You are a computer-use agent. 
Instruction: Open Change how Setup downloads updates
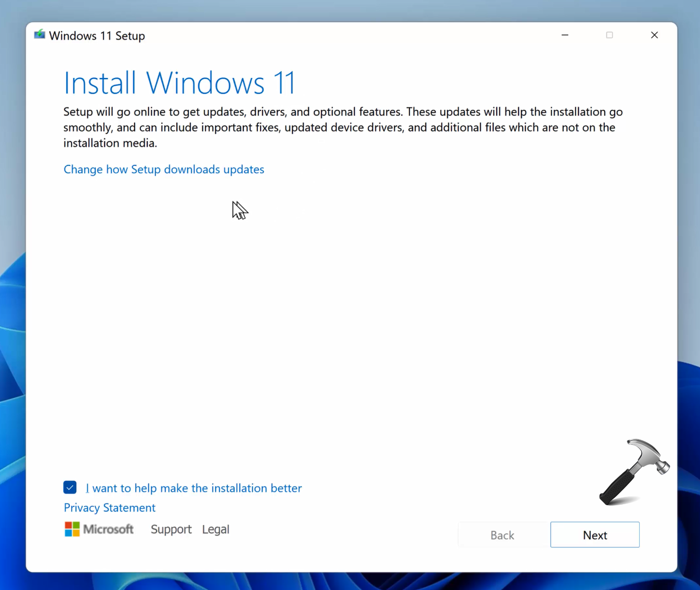pos(164,170)
